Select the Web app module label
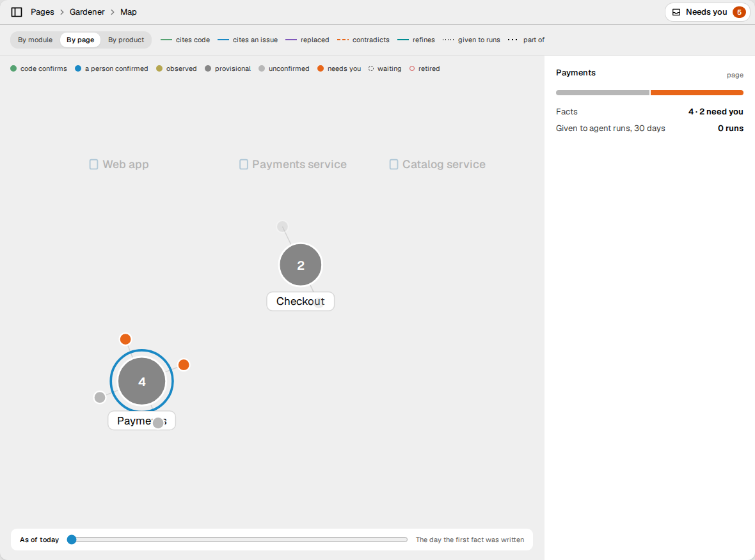The height and width of the screenshot is (560, 755). pos(125,164)
